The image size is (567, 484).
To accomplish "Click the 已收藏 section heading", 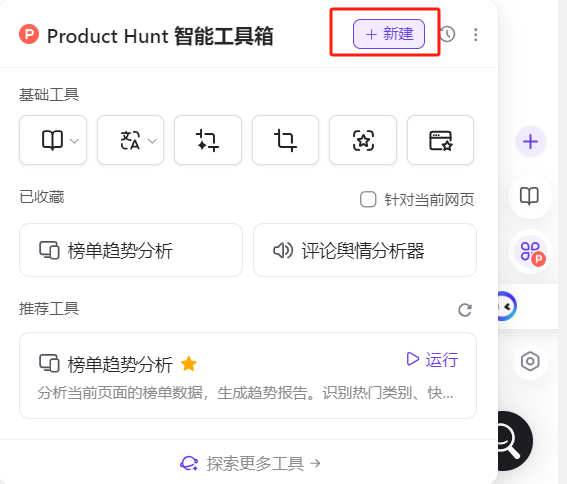I will click(x=42, y=197).
